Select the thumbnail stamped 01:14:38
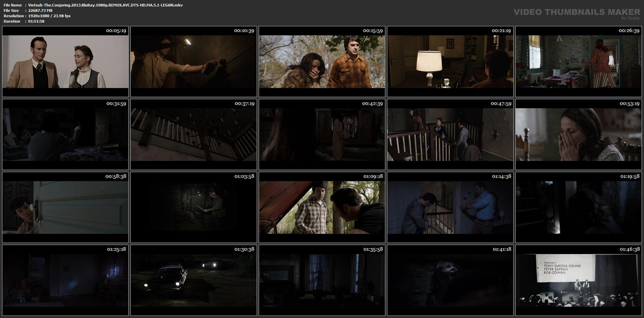This screenshot has height=318, width=644. (450, 207)
